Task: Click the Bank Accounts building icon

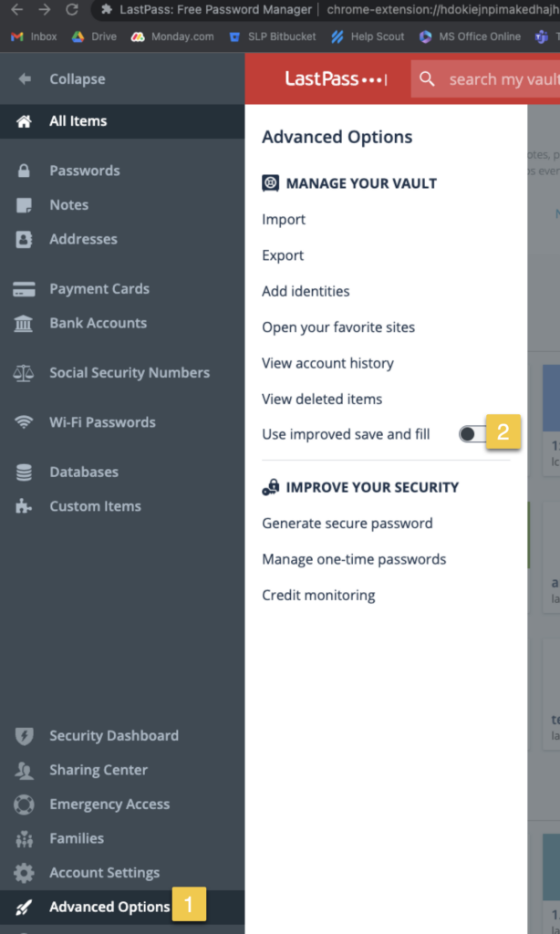Action: coord(25,324)
